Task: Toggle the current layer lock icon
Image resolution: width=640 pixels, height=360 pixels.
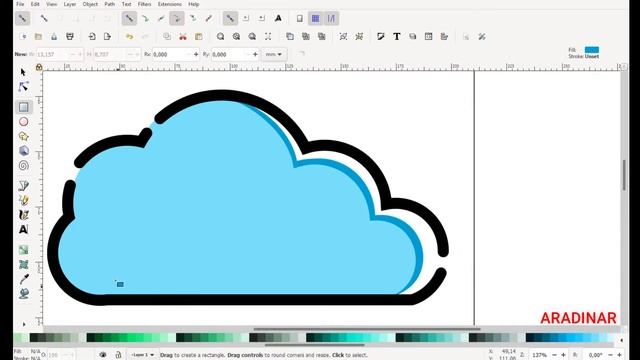Action: click(118, 355)
